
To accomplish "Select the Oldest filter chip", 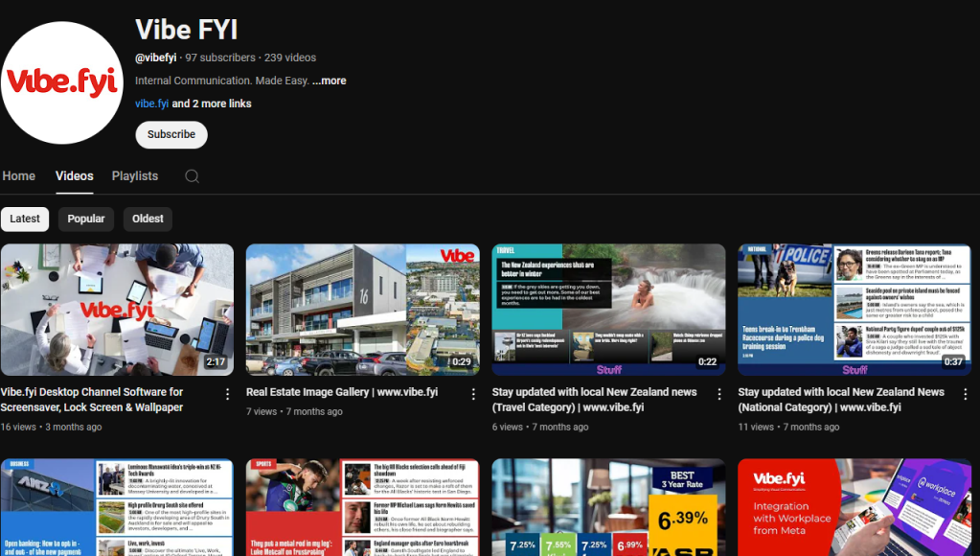I will pyautogui.click(x=148, y=219).
